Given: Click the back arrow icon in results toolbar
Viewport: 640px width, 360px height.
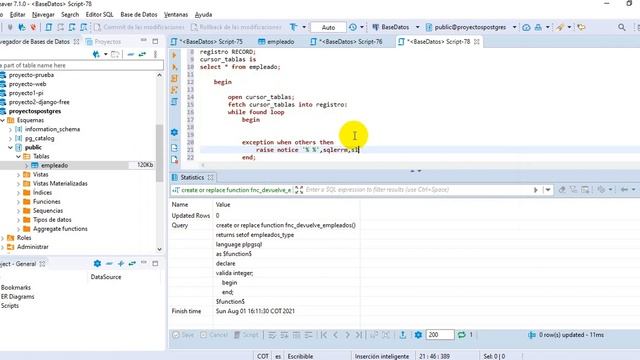Looking at the screenshot, I should 624,190.
